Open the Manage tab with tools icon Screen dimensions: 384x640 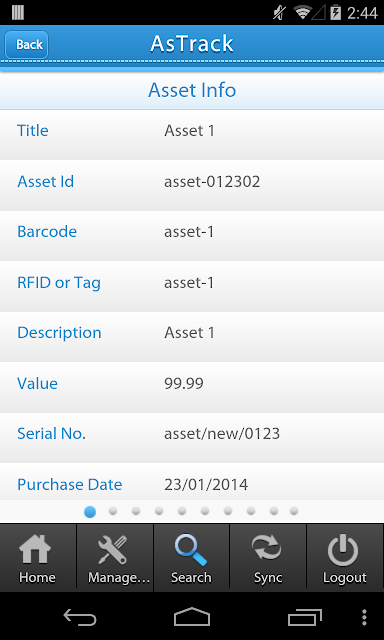pos(115,558)
